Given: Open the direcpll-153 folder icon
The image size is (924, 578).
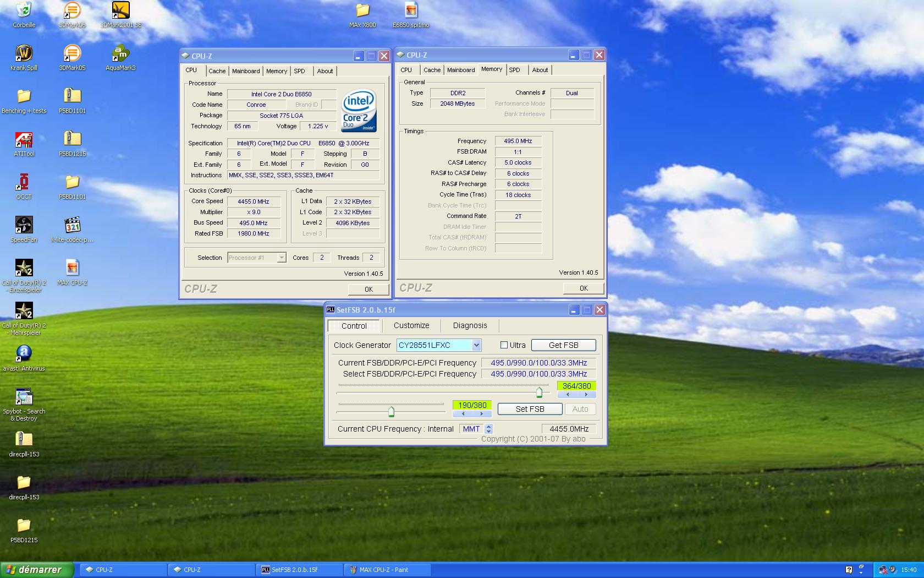Looking at the screenshot, I should pyautogui.click(x=24, y=482).
